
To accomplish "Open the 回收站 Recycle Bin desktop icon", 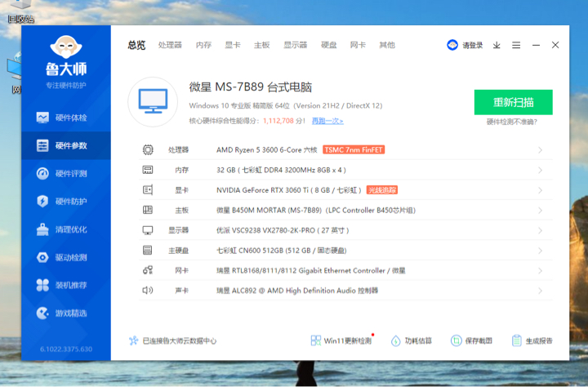I will tap(20, 11).
